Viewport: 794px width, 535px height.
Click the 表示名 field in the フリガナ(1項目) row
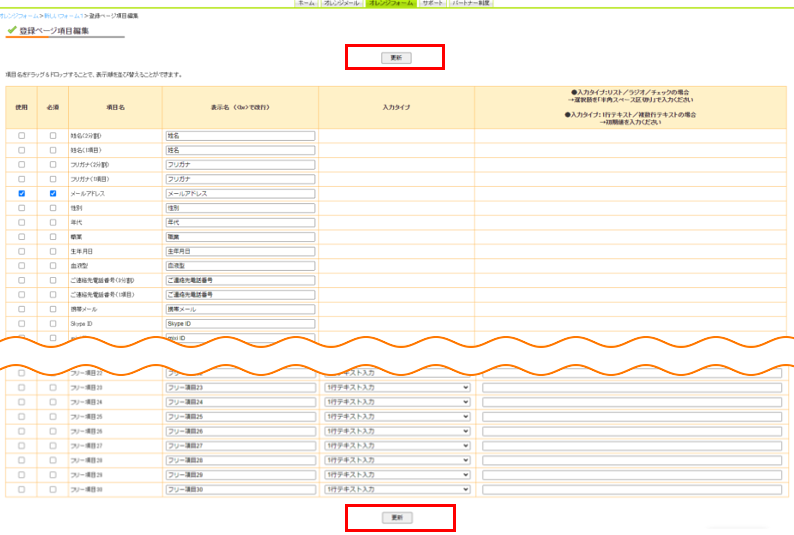point(240,179)
